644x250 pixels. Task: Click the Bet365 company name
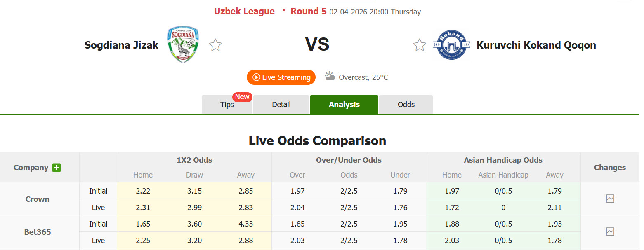38,232
